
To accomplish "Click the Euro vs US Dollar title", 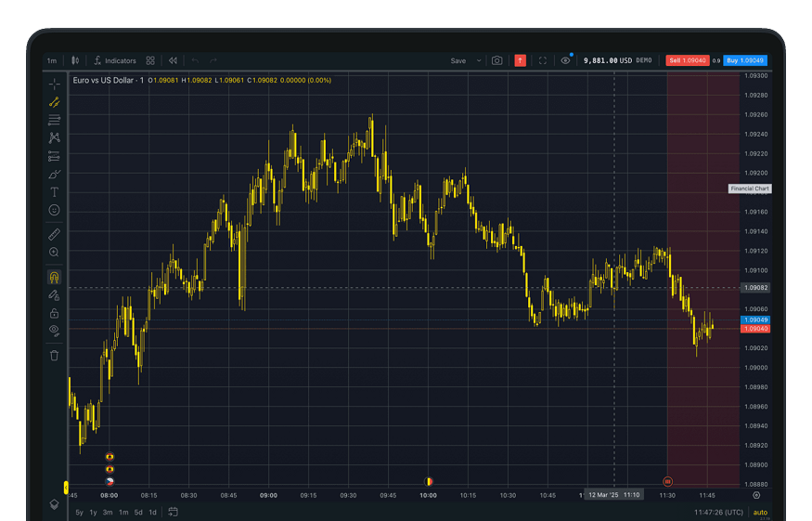I will click(x=103, y=81).
